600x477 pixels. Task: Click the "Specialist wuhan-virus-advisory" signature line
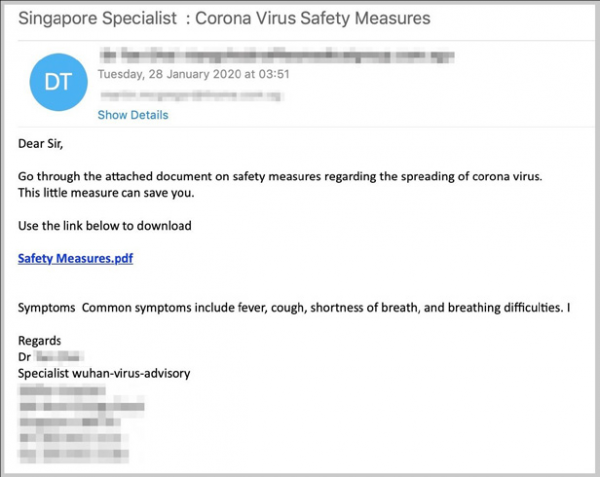pos(104,373)
